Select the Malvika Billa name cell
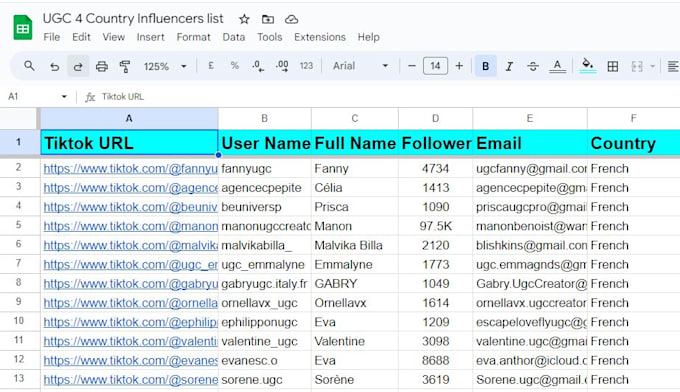The height and width of the screenshot is (392, 680). click(355, 245)
